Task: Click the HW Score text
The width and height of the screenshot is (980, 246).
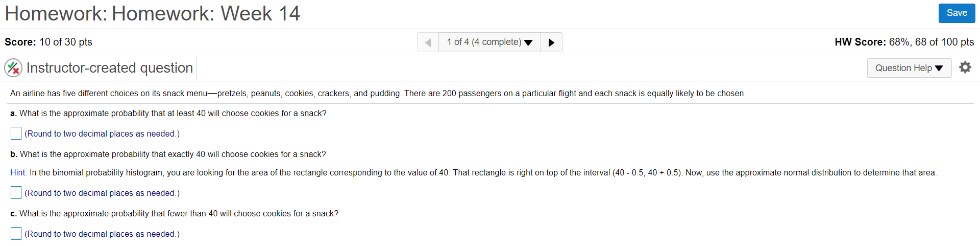Action: (904, 42)
